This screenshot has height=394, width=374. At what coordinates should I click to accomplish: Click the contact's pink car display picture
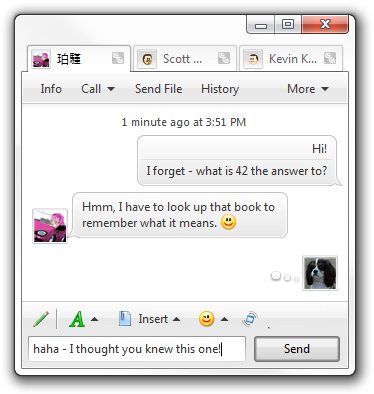coord(50,226)
